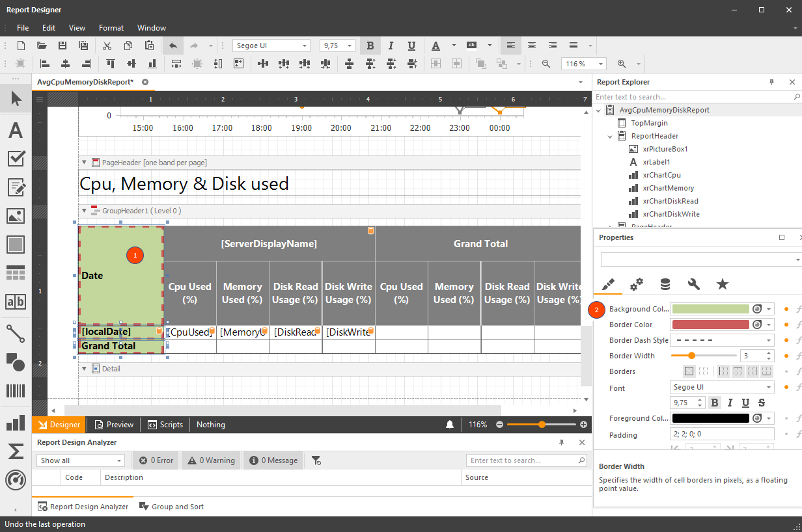Pick the Label control in the toolbox
Viewport: 802px width, 532px height.
point(16,130)
